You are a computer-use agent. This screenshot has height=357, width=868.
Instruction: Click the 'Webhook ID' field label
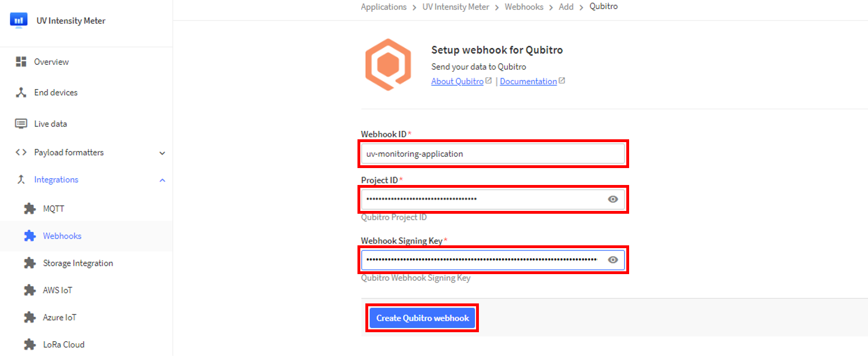[x=384, y=134]
